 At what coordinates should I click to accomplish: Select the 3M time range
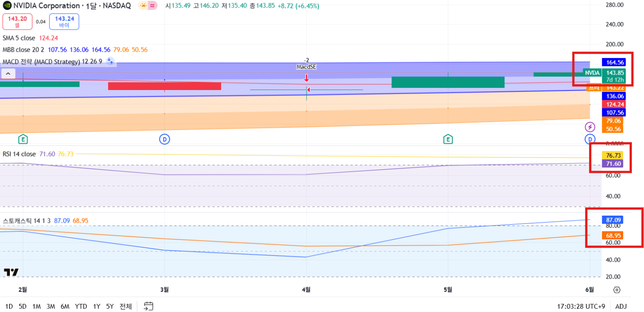point(50,306)
